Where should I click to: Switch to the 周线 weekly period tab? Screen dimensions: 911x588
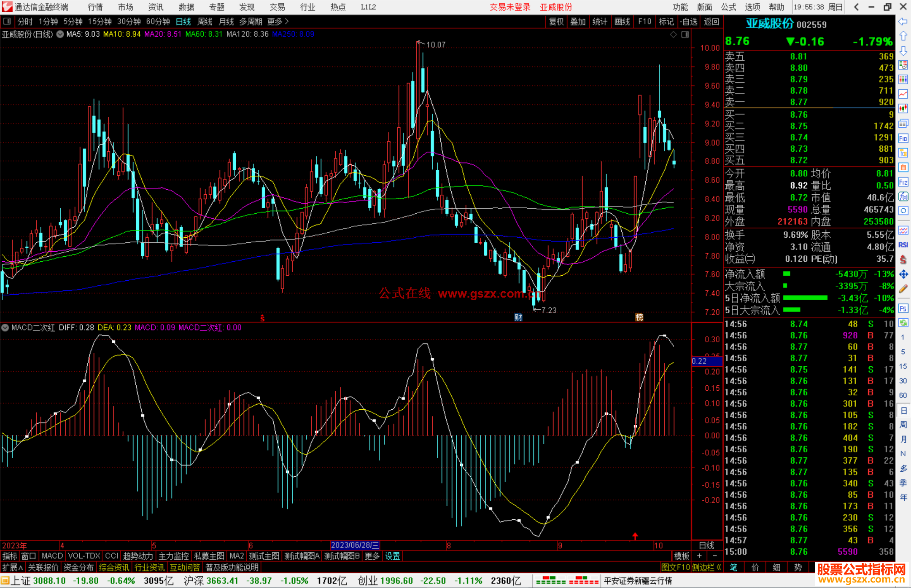pos(205,21)
